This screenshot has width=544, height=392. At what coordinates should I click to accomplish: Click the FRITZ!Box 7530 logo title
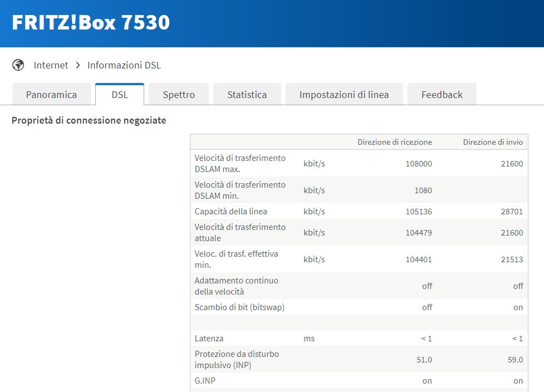91,23
